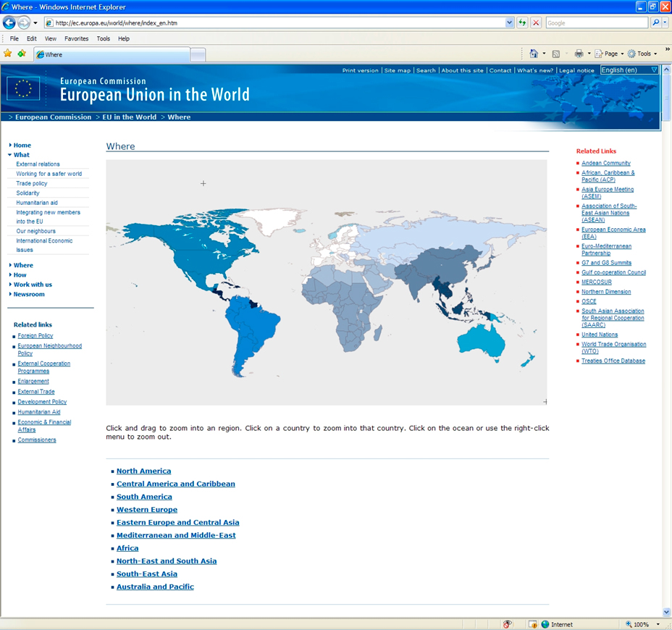The image size is (672, 630).
Task: Expand the Where item in left navigation
Action: [23, 265]
